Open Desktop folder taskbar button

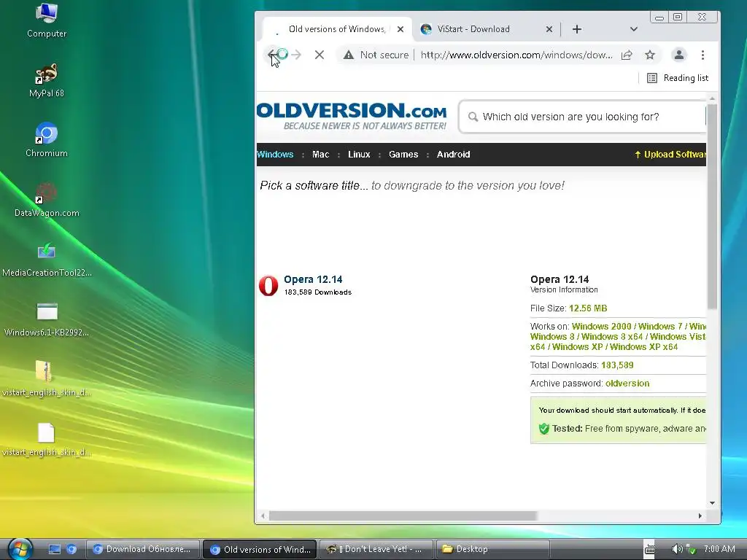point(492,549)
